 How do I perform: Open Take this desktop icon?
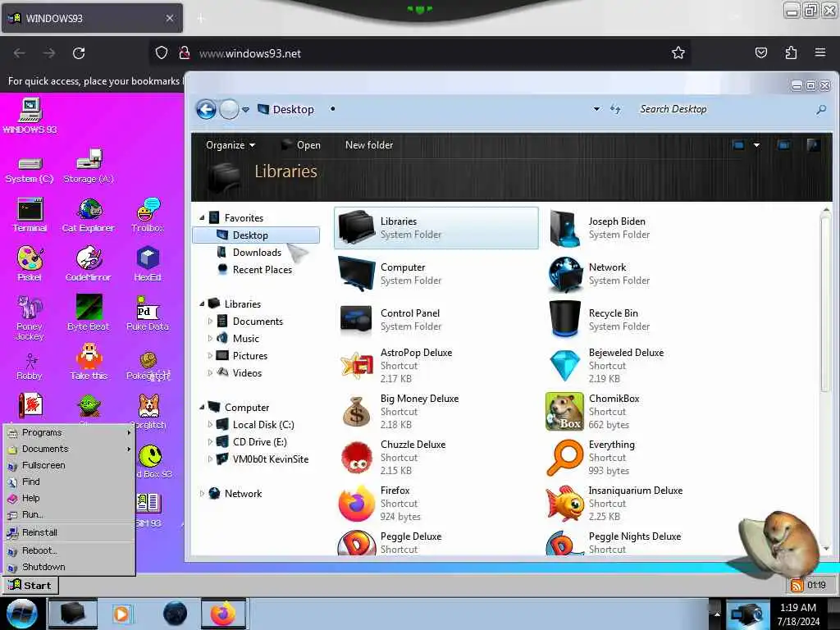click(x=89, y=362)
